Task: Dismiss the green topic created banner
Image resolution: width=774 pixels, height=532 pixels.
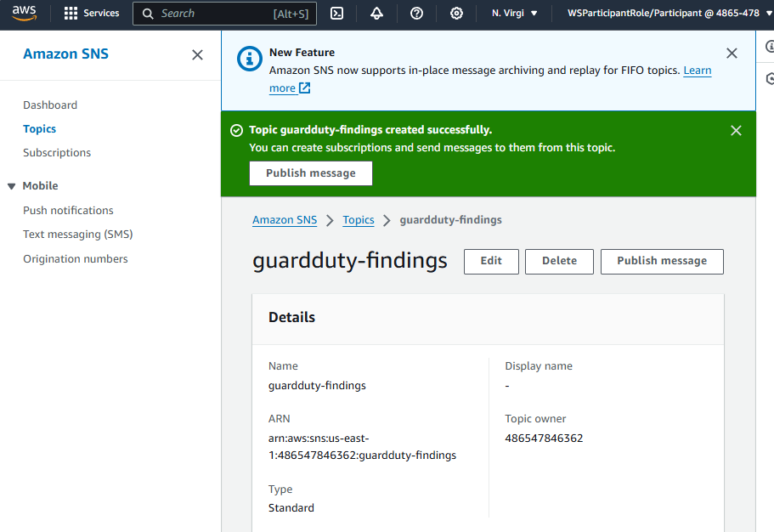Action: [736, 130]
